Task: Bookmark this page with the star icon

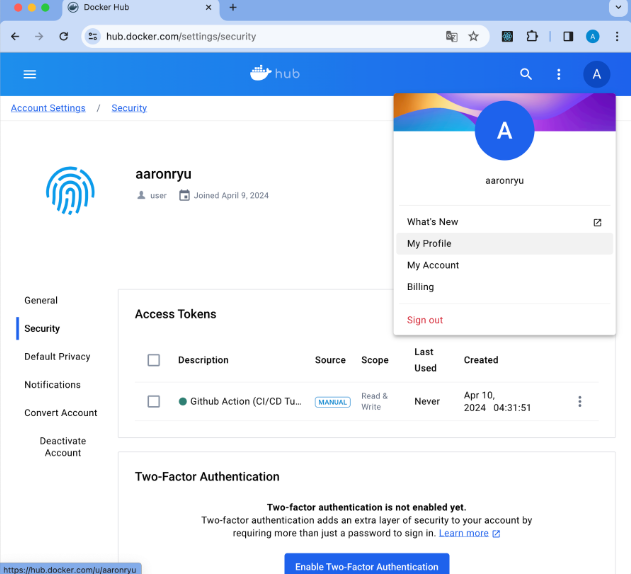Action: coord(473,37)
